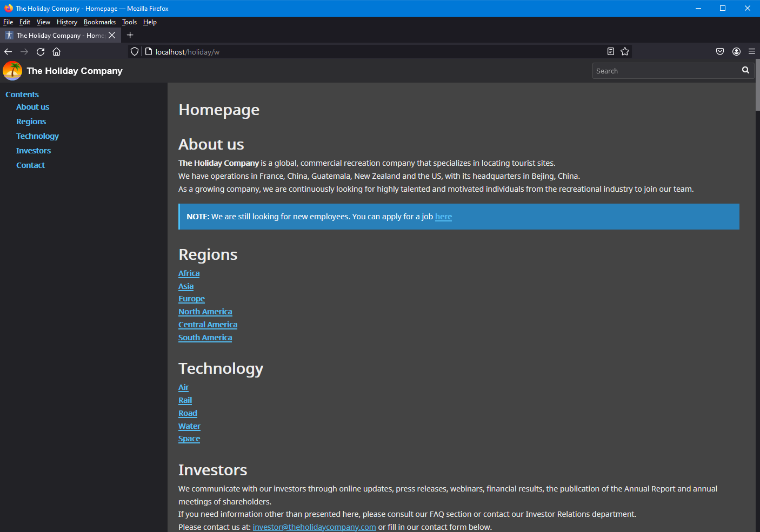Open the Edit menu
The image size is (760, 532).
click(25, 22)
